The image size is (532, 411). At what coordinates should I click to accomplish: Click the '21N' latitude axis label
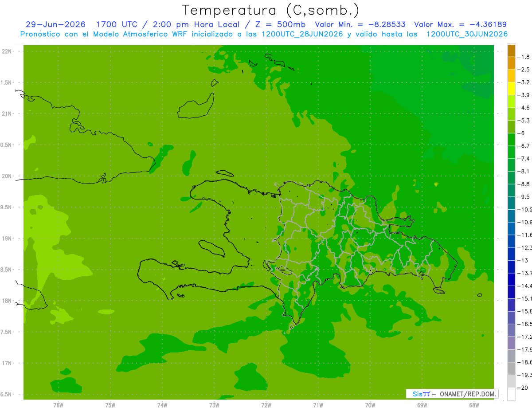pyautogui.click(x=7, y=114)
